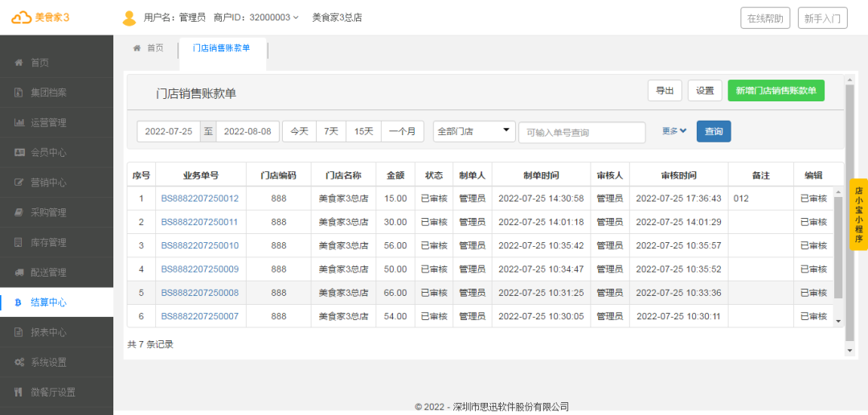Click the 运营管理 chart icon

point(18,122)
